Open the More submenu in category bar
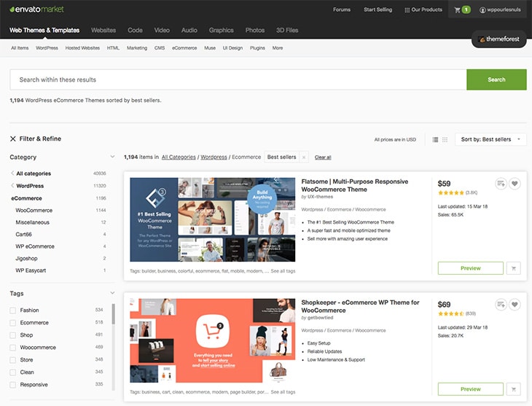The width and height of the screenshot is (532, 406). coord(278,48)
